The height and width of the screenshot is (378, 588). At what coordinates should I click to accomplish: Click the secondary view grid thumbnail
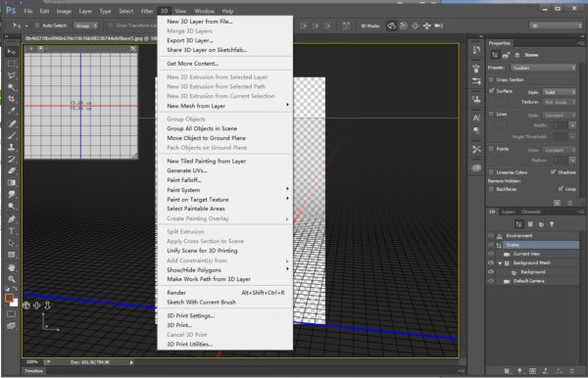(x=81, y=106)
